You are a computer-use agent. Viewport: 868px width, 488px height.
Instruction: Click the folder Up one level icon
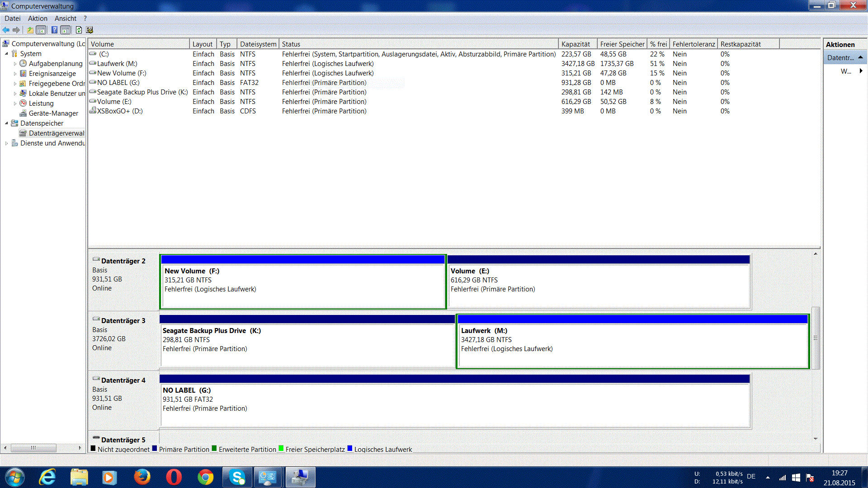point(30,30)
